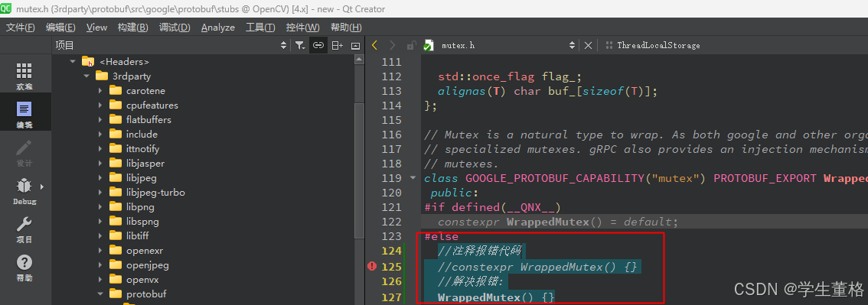Image resolution: width=868 pixels, height=305 pixels.
Task: Click the error marker on line 125
Action: pos(372,266)
